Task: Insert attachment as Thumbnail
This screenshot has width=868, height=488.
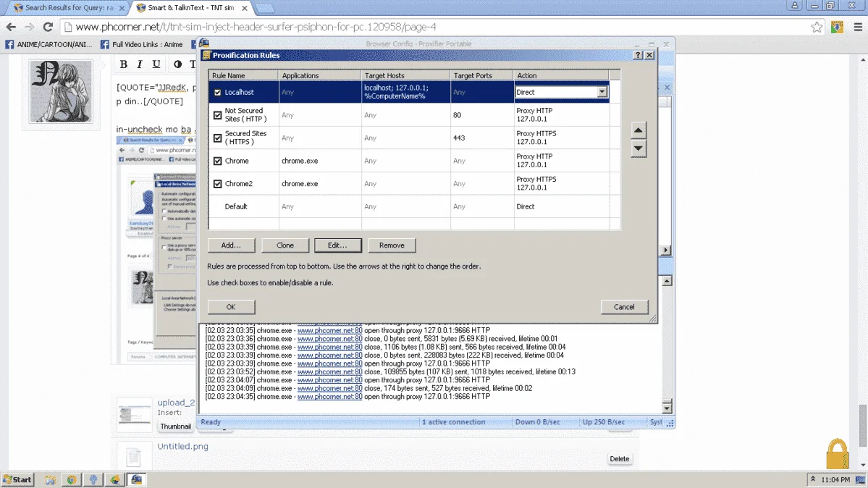Action: pyautogui.click(x=175, y=426)
